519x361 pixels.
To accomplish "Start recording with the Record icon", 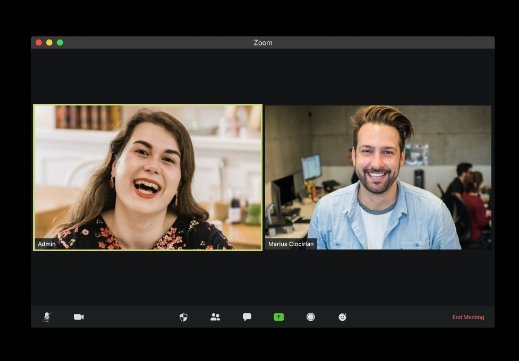I will [x=311, y=317].
